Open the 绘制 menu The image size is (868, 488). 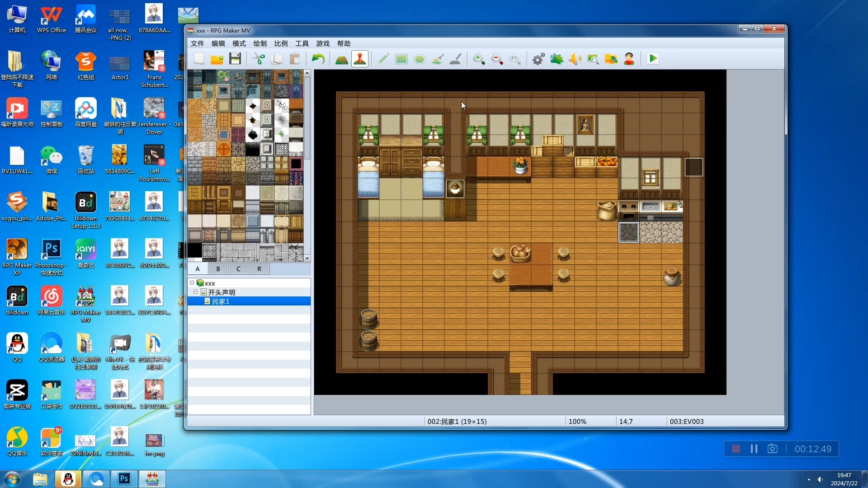pos(260,43)
